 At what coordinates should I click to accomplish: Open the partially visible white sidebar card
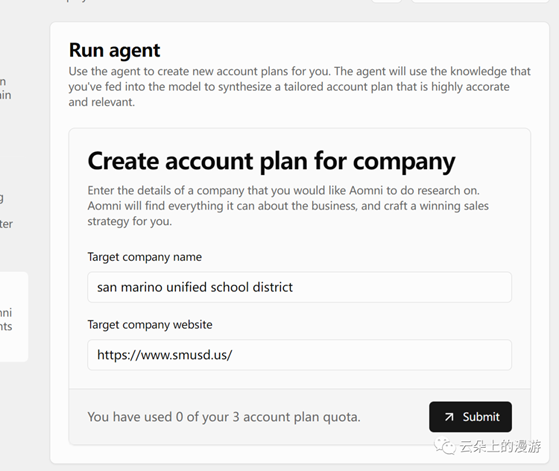14,317
